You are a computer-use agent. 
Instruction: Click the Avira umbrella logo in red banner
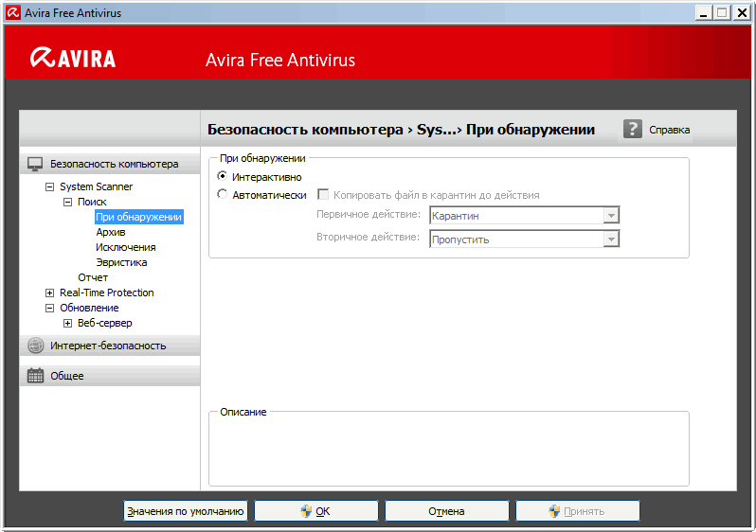point(43,59)
